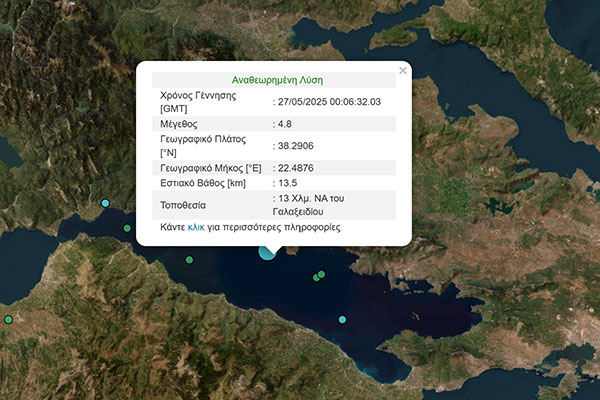Click green marker just west of large epicenter
This screenshot has width=600, height=400.
tap(189, 260)
